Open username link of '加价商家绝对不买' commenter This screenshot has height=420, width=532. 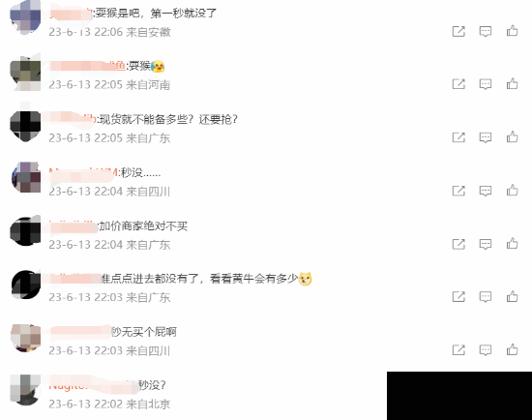click(73, 226)
